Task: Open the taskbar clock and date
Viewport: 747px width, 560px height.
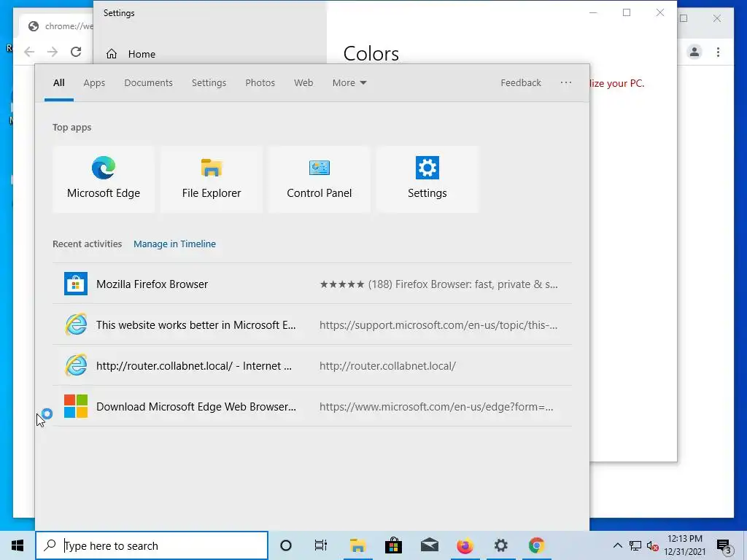Action: pyautogui.click(x=684, y=545)
